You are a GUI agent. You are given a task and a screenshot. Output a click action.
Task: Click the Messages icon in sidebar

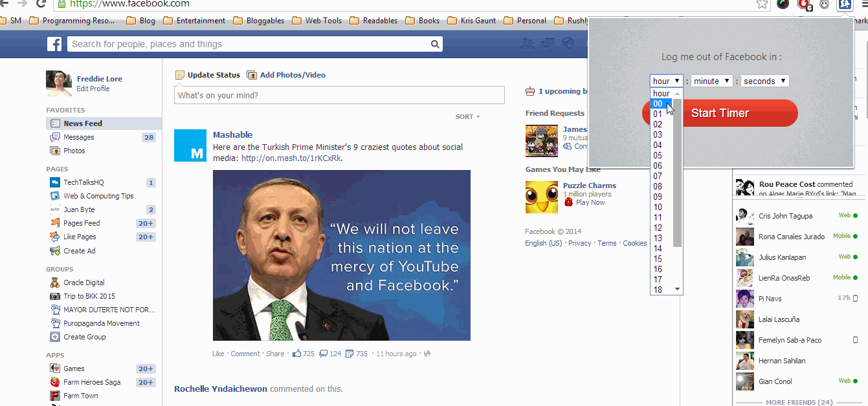pos(55,137)
